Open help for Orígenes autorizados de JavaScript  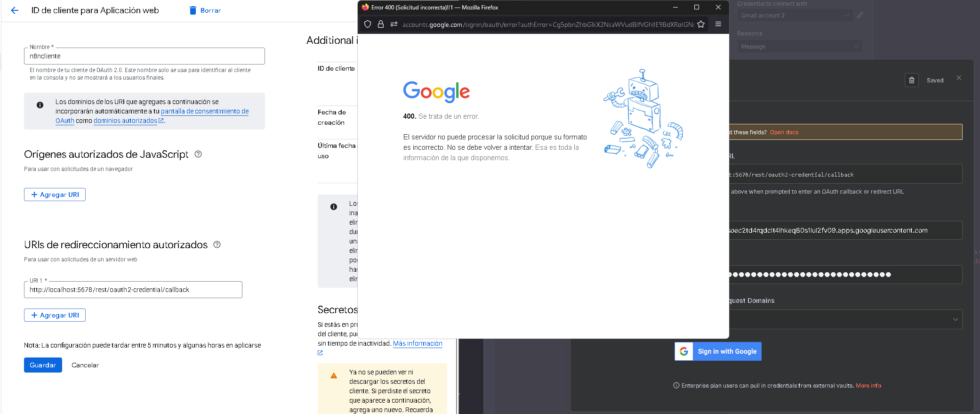pos(198,154)
